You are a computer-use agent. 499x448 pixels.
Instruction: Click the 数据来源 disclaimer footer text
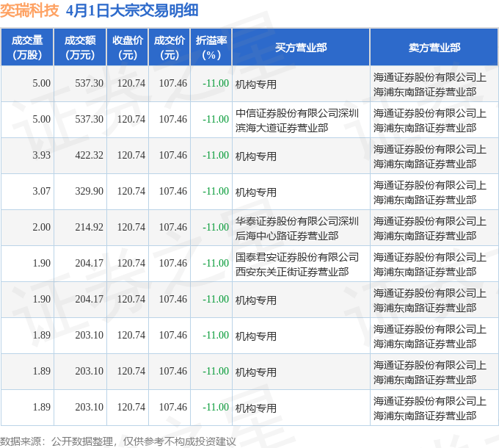(x=118, y=441)
